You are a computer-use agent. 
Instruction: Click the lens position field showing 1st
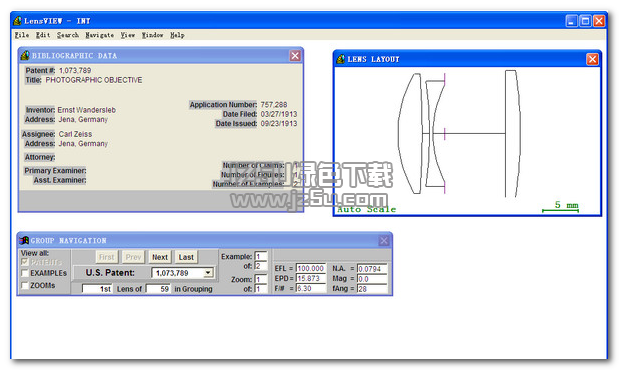(97, 289)
